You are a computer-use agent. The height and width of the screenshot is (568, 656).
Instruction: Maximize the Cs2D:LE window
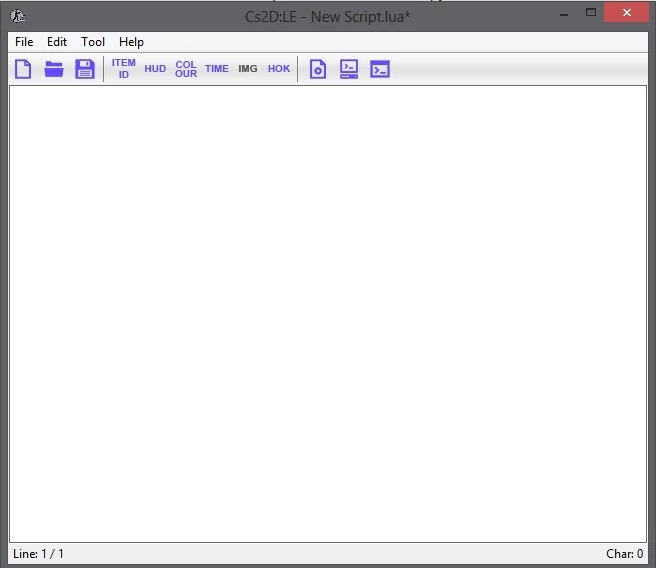[x=591, y=13]
